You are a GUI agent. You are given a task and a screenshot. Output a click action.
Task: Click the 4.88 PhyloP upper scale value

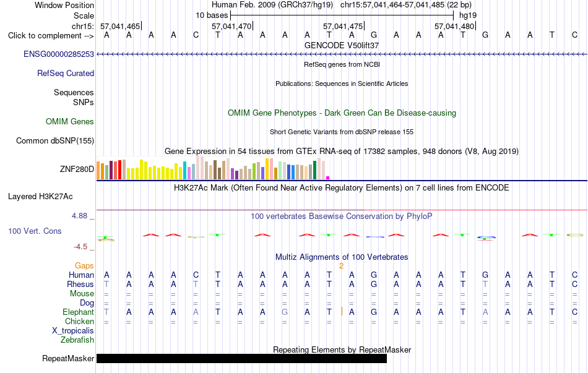[79, 216]
